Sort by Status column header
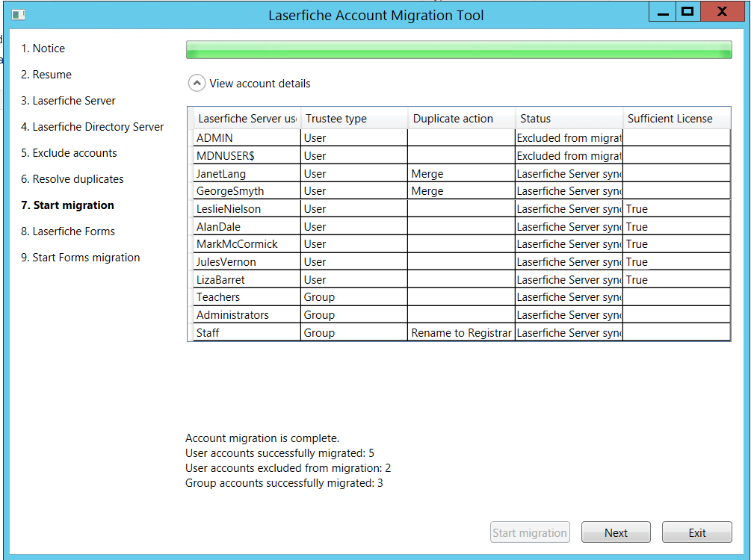This screenshot has height=560, width=751. (569, 119)
